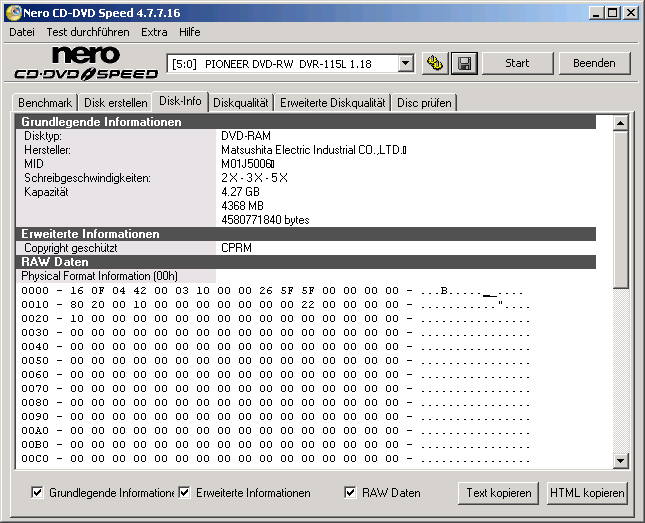Image resolution: width=645 pixels, height=523 pixels.
Task: Open the Datei menu
Action: click(22, 32)
